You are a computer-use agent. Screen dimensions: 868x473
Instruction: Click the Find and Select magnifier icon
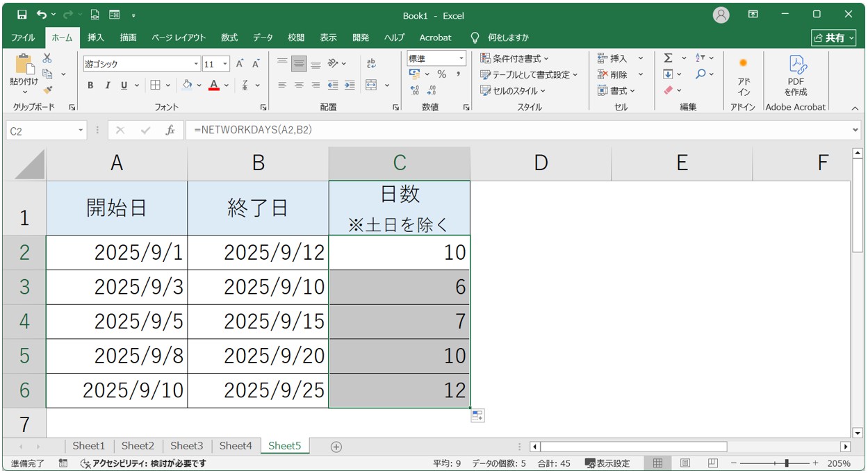701,74
